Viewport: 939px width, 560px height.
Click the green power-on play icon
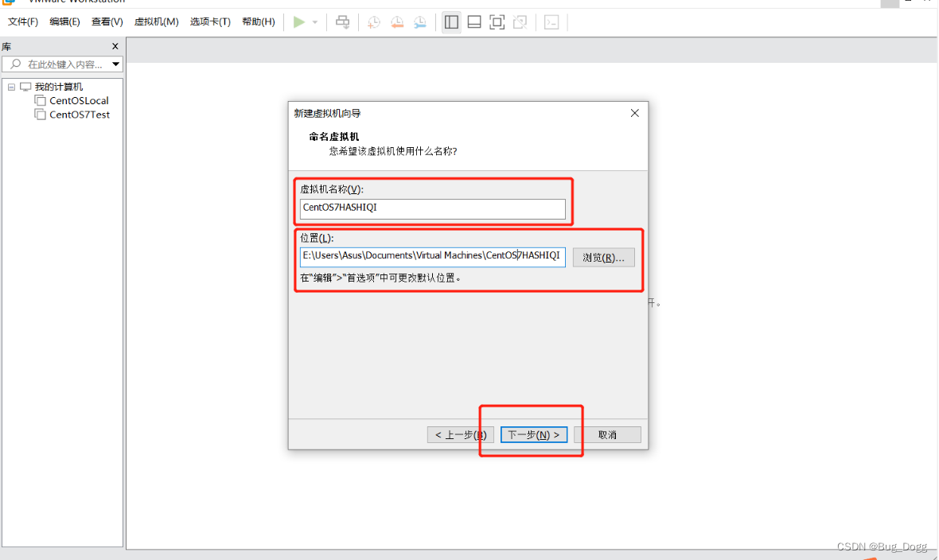coord(299,22)
